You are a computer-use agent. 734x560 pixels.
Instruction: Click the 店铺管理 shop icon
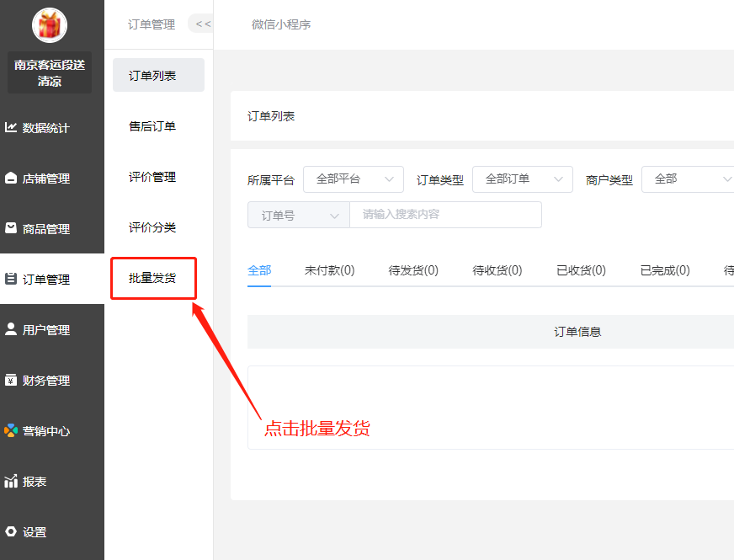click(x=11, y=178)
